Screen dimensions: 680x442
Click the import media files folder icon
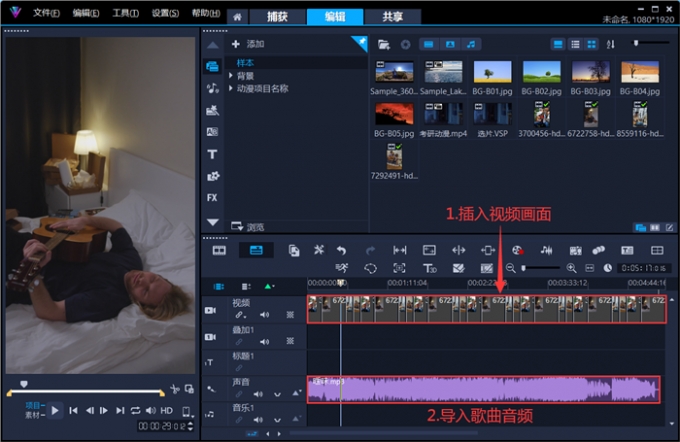(383, 44)
